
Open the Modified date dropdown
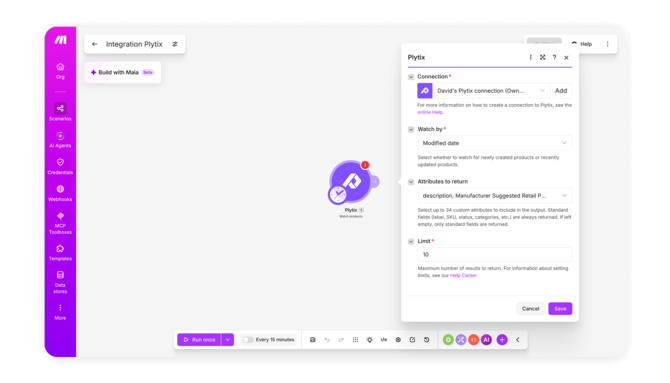click(495, 143)
